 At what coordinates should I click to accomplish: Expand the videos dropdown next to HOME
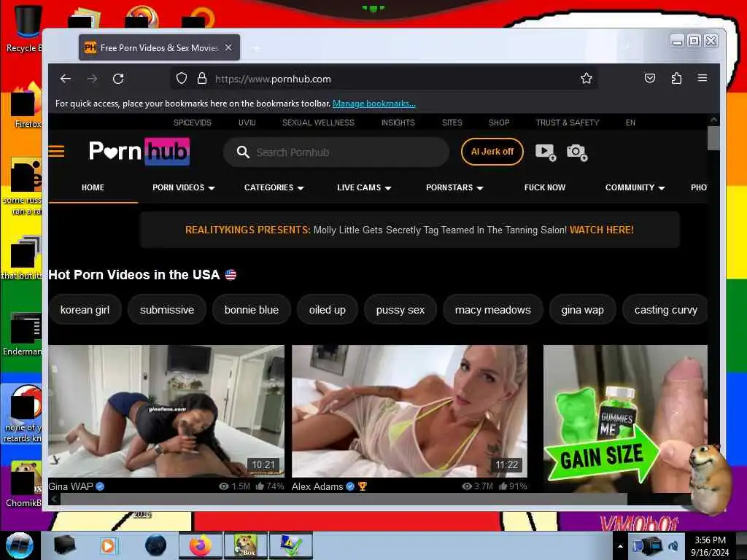point(183,187)
